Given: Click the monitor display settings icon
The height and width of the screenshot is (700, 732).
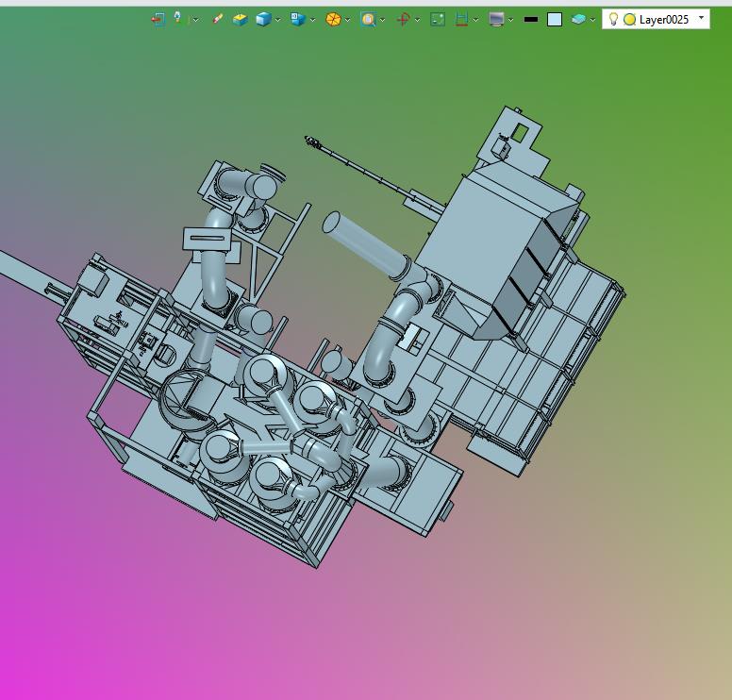Looking at the screenshot, I should (496, 19).
